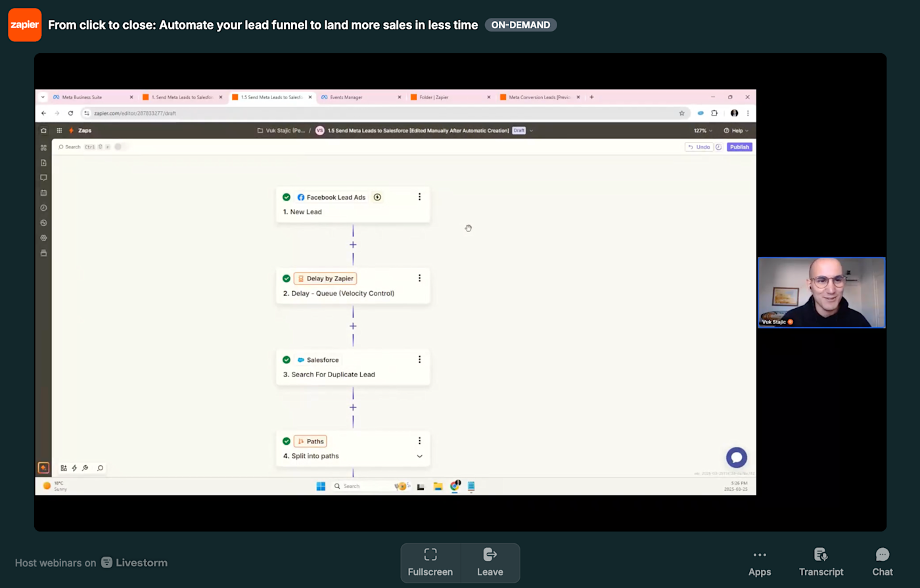The image size is (920, 588).
Task: Open the Help menu in Zapier editor
Action: click(x=736, y=131)
